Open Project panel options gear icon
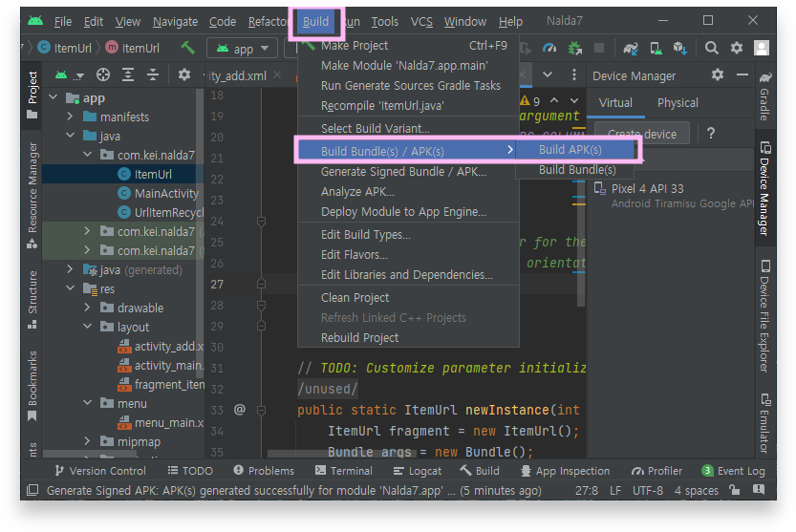Screen dimensions: 796x532 coord(184,75)
